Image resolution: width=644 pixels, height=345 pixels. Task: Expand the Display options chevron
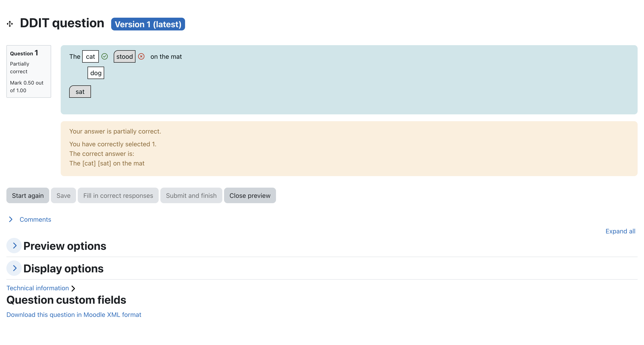click(x=14, y=268)
